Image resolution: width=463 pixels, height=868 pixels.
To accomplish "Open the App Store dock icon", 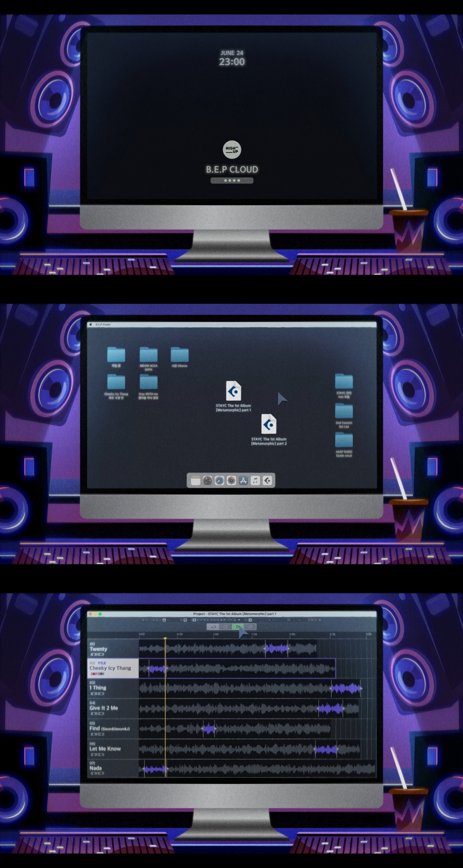I will [x=243, y=480].
